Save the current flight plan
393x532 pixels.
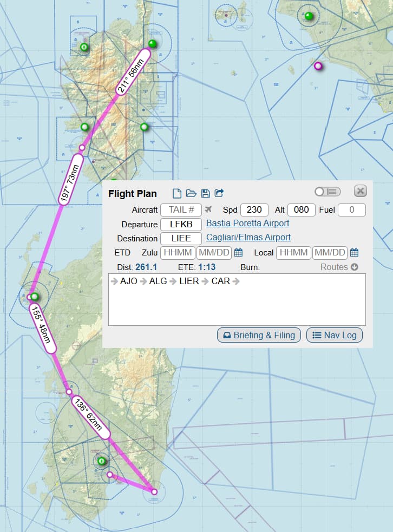205,193
